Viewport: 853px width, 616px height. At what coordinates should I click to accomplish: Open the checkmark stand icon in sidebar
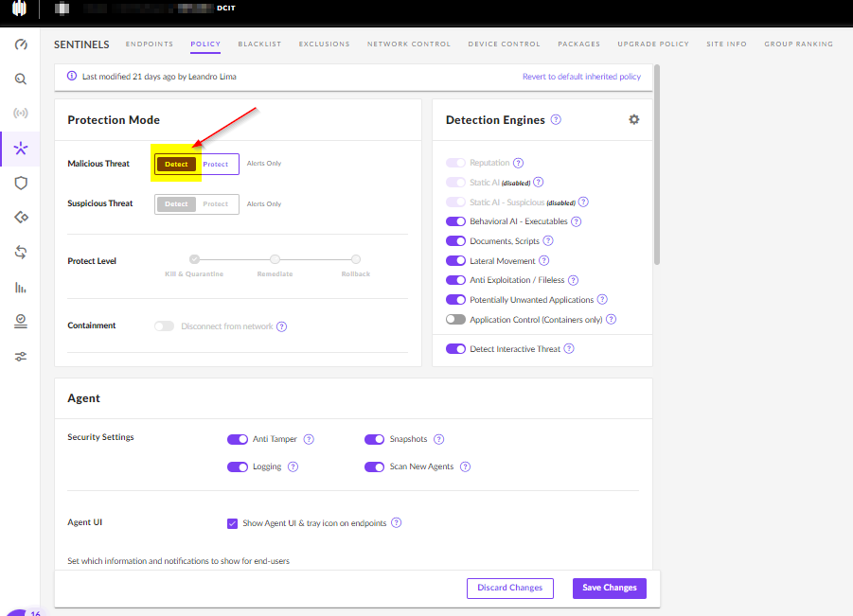(x=21, y=322)
